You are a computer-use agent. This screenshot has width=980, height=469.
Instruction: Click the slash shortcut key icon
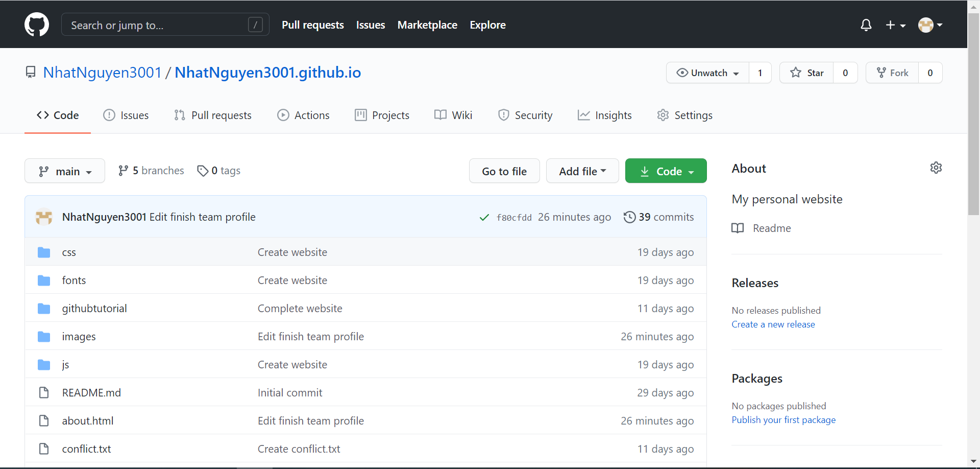click(x=255, y=25)
